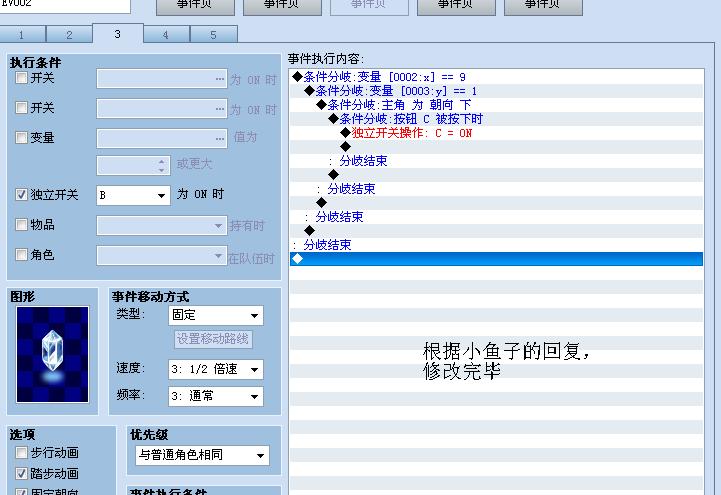Screen dimensions: 721x495
Task: Select 分歧结束 row just above highlighted row
Action: (x=496, y=245)
